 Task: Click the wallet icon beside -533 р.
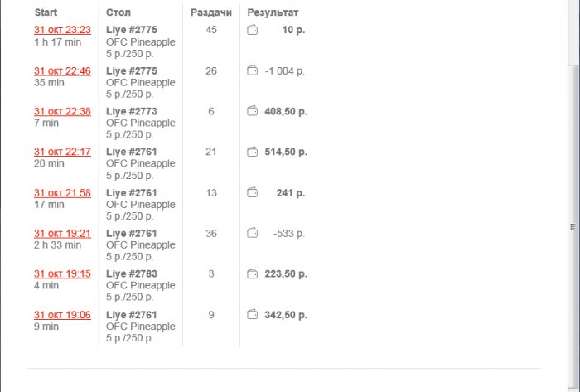pyautogui.click(x=253, y=234)
